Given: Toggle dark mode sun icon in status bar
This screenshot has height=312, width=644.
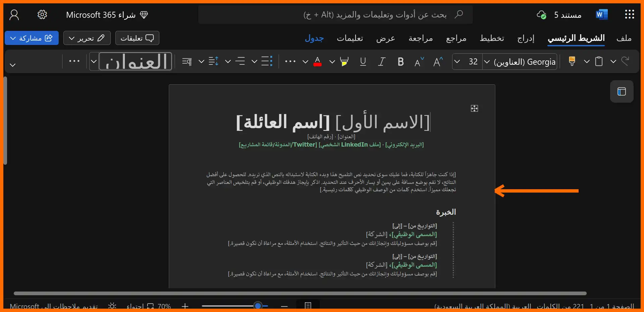Looking at the screenshot, I should click(x=112, y=306).
